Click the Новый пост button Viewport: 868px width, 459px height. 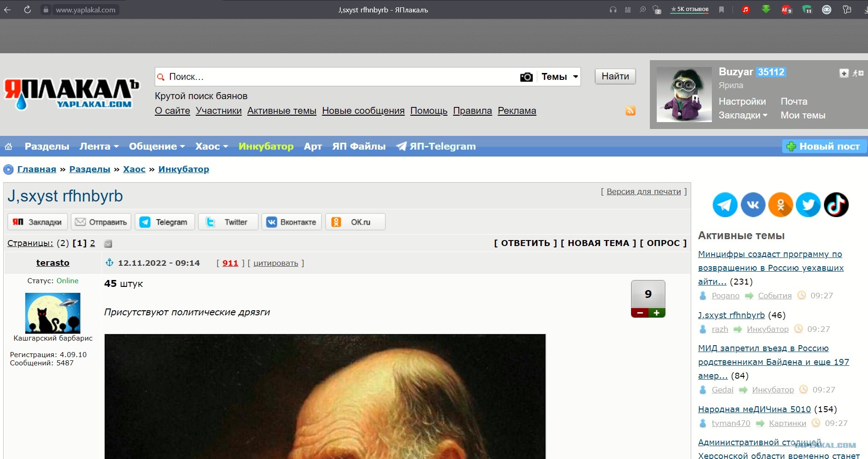(x=823, y=146)
